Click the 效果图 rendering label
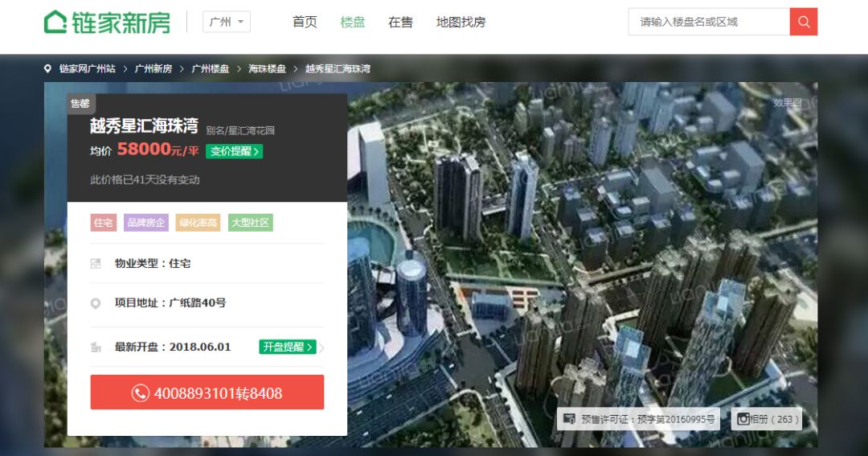Viewport: 868px width, 456px height. pyautogui.click(x=787, y=103)
